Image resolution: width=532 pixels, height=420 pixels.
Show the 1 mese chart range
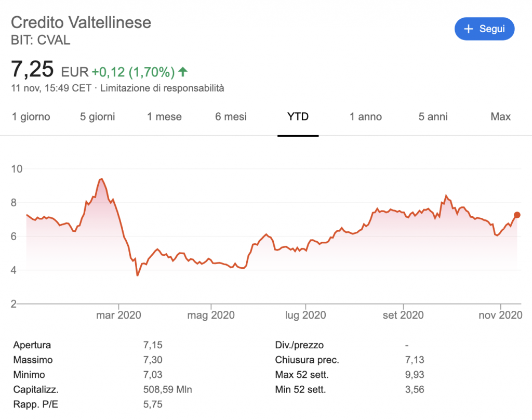point(164,117)
